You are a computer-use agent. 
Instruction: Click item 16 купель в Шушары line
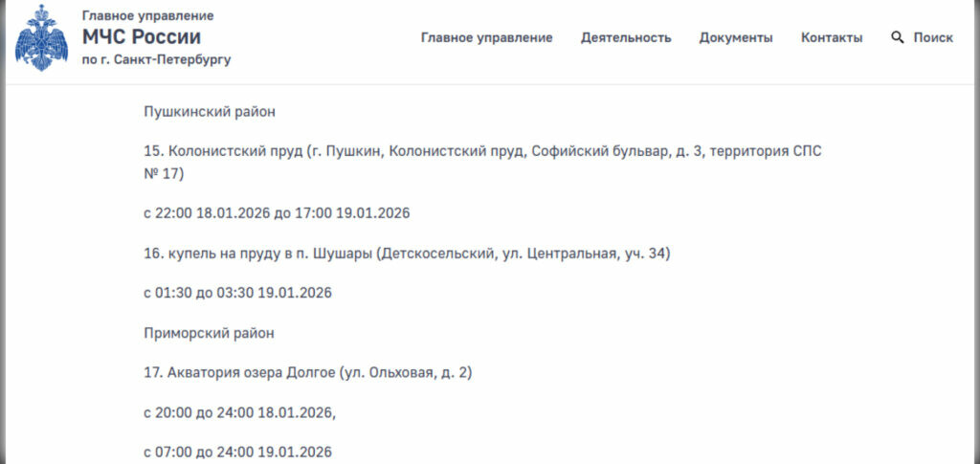406,254
